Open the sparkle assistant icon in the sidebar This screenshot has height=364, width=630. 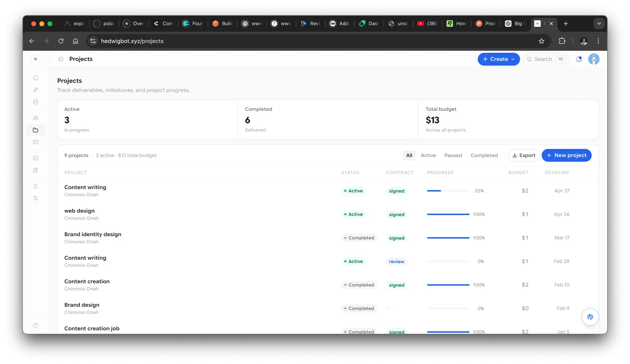coord(36,90)
